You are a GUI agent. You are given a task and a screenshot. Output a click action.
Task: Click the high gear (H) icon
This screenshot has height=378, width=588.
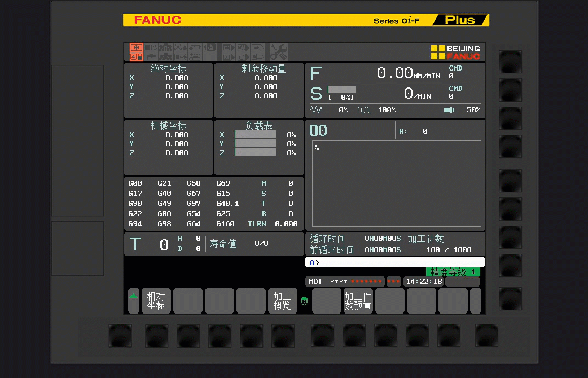pyautogui.click(x=166, y=47)
